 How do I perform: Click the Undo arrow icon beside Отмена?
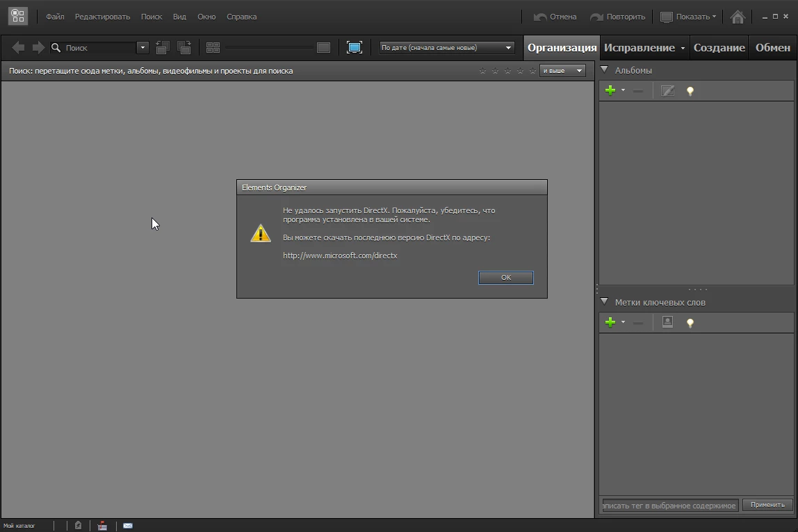point(540,17)
